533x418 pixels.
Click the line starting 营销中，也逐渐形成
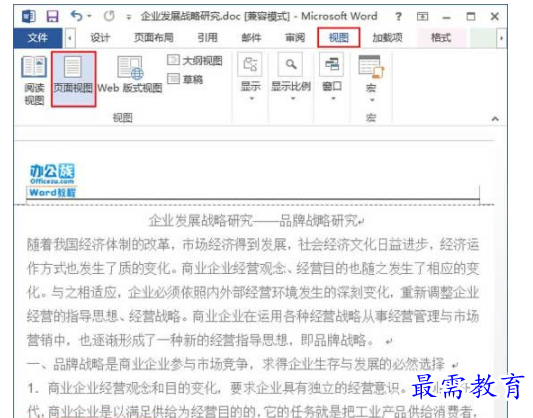pyautogui.click(x=202, y=340)
